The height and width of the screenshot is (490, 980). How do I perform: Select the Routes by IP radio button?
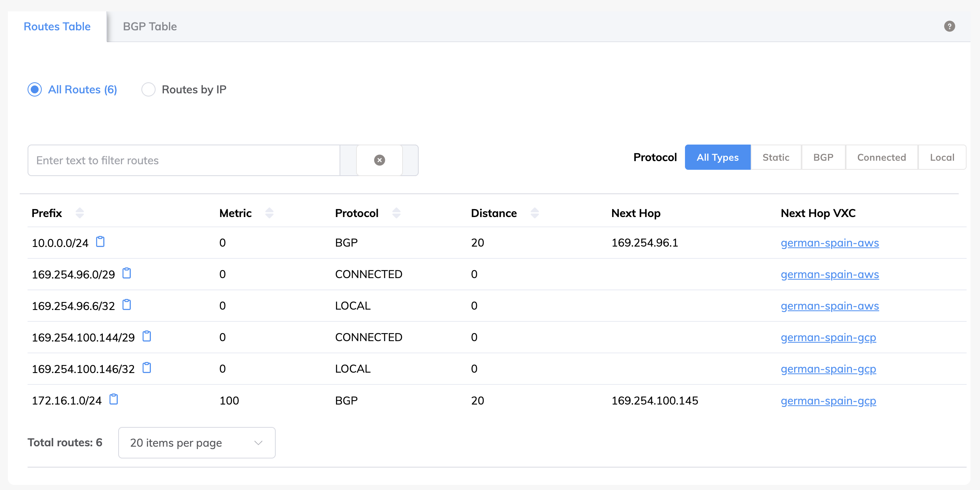click(148, 89)
